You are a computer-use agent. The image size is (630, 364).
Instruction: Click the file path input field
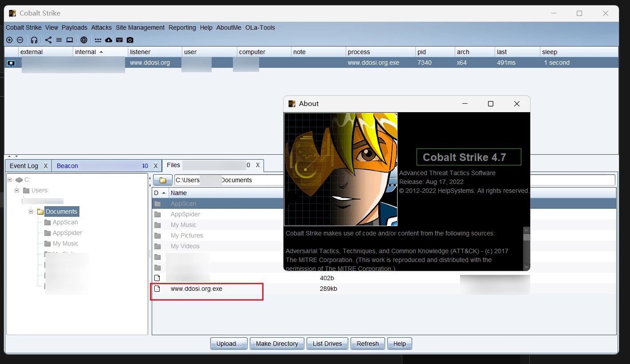click(394, 180)
